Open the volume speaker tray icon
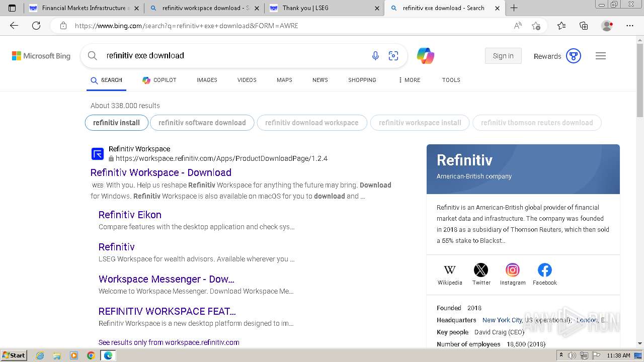644x362 pixels. point(573,355)
